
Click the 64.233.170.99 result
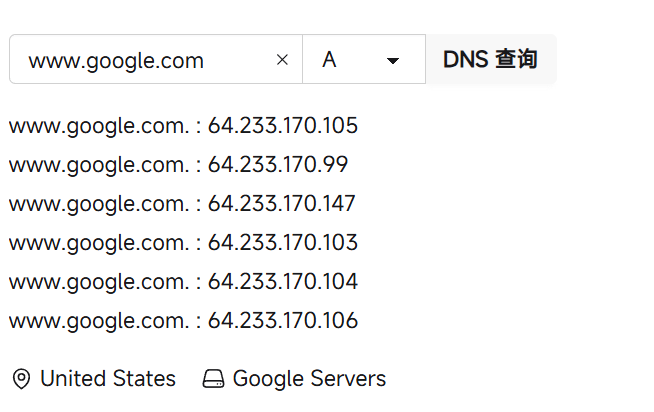pos(278,165)
